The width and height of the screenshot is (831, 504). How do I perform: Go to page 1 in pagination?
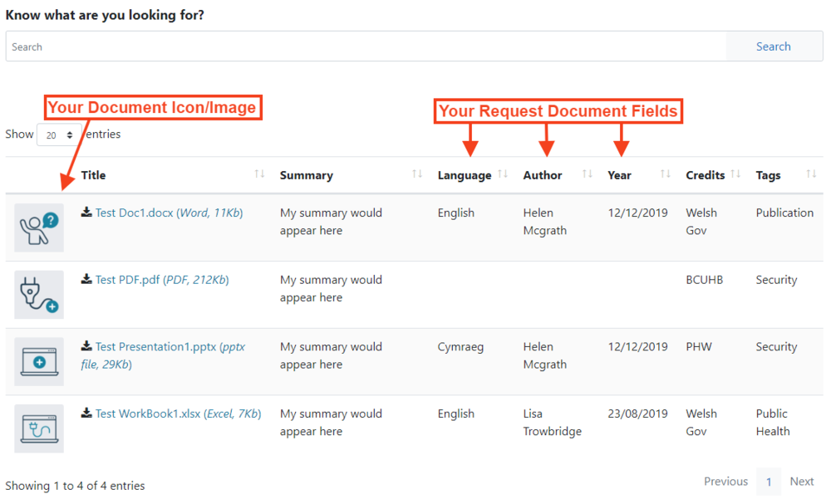(769, 482)
